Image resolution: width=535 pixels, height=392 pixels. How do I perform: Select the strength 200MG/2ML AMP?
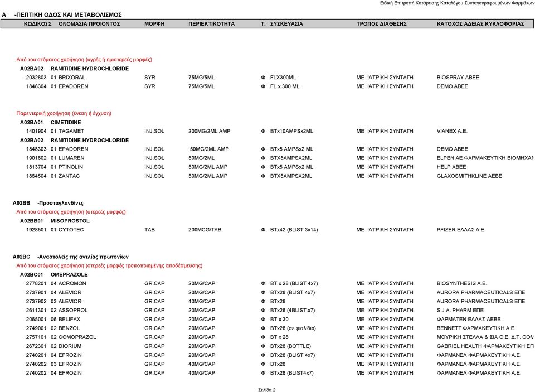[x=210, y=131]
